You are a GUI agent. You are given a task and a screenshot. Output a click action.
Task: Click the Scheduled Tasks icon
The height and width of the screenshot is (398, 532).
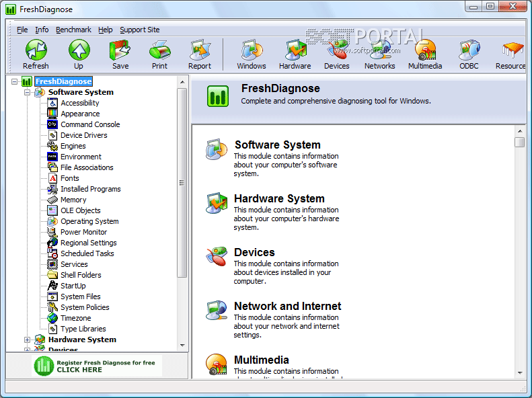[52, 253]
